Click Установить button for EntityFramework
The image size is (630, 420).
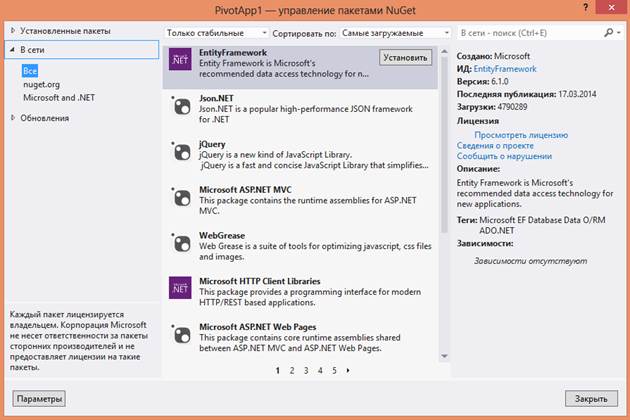[405, 58]
